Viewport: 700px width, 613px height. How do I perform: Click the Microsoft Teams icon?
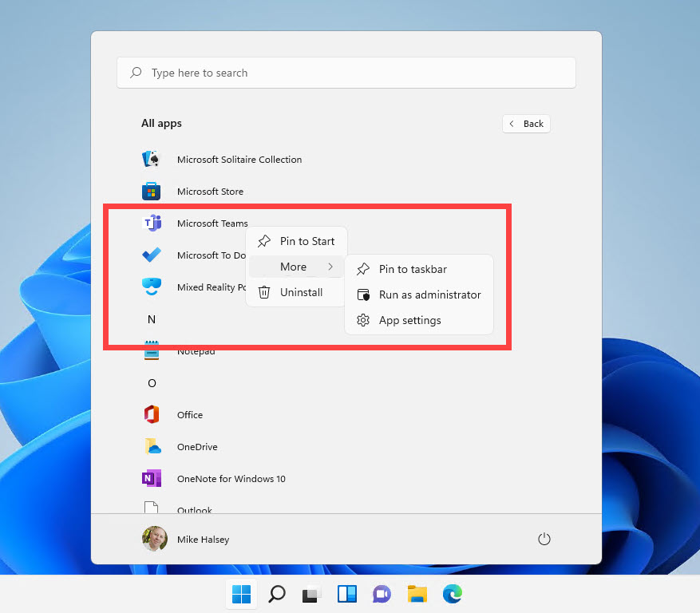(x=152, y=223)
